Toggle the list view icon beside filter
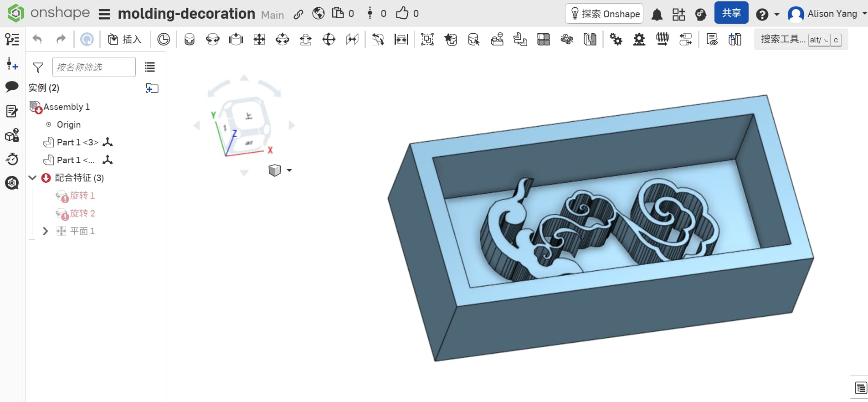The image size is (868, 402). click(x=150, y=67)
